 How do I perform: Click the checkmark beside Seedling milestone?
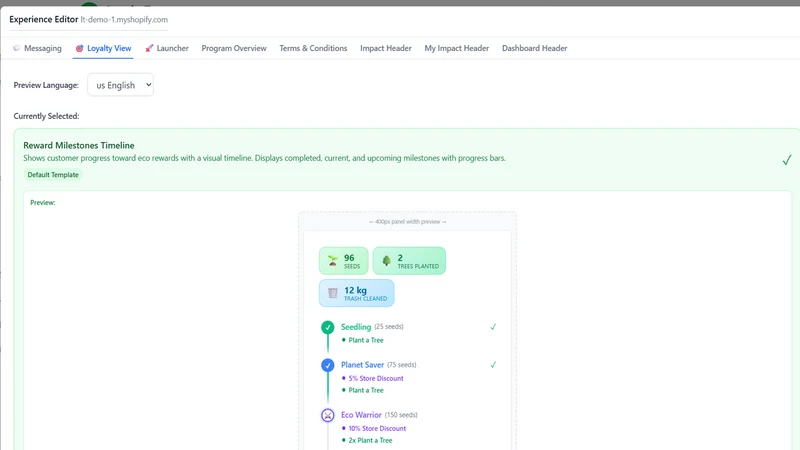493,327
